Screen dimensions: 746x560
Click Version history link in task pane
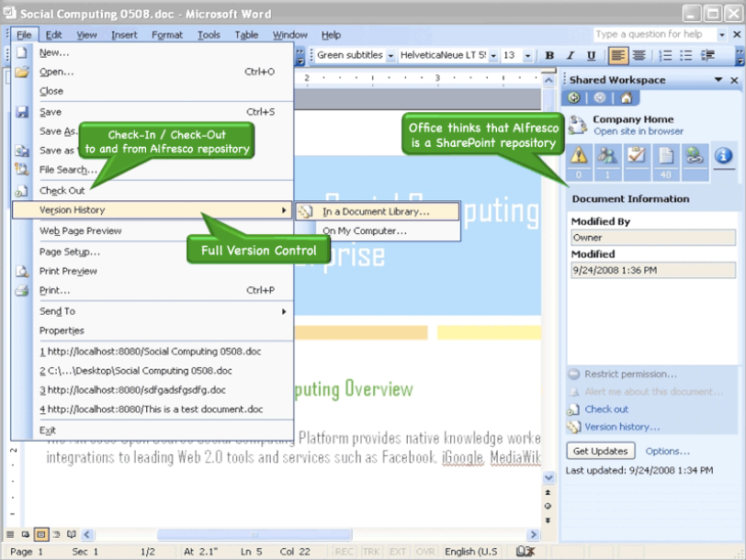(622, 427)
